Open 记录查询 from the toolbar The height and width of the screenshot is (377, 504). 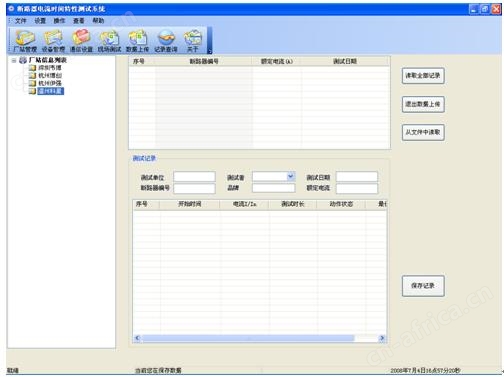(166, 41)
